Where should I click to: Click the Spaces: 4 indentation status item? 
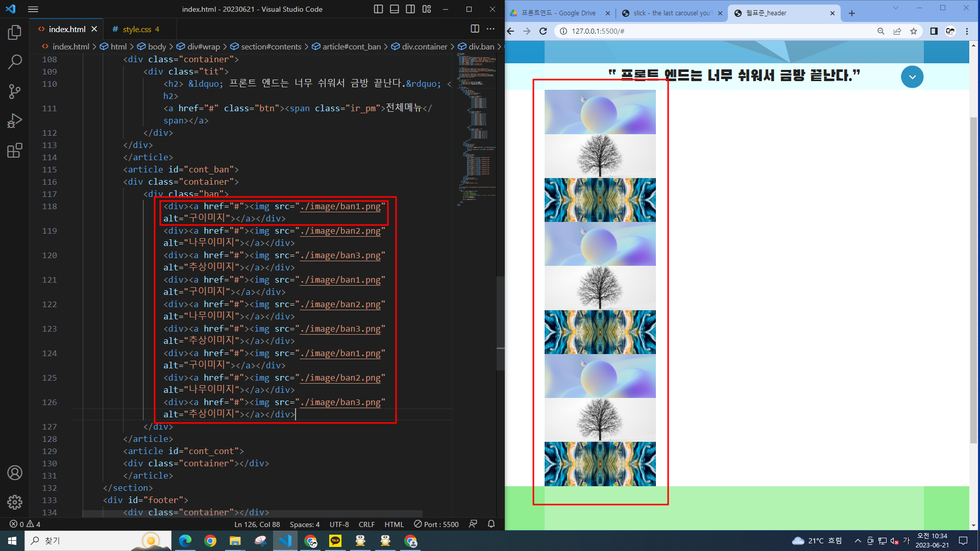point(304,524)
